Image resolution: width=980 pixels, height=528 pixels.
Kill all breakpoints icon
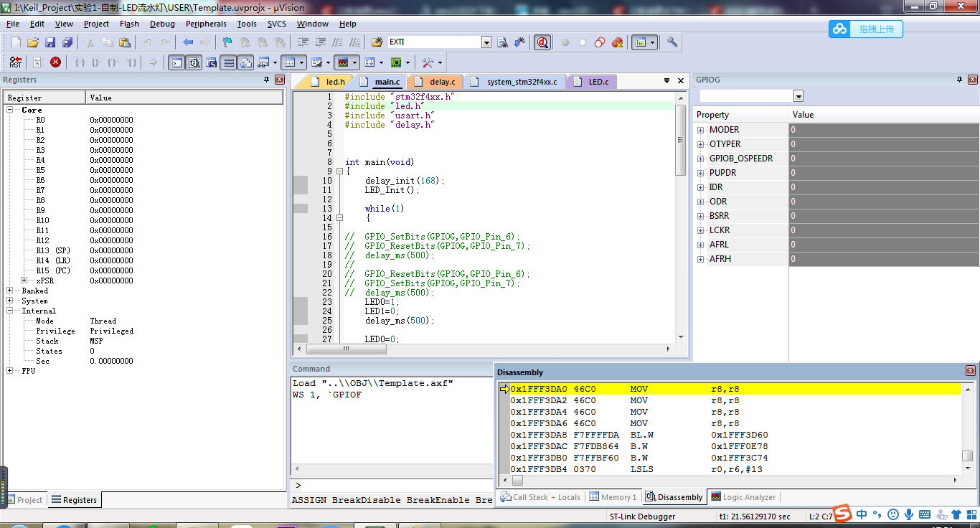pyautogui.click(x=617, y=42)
